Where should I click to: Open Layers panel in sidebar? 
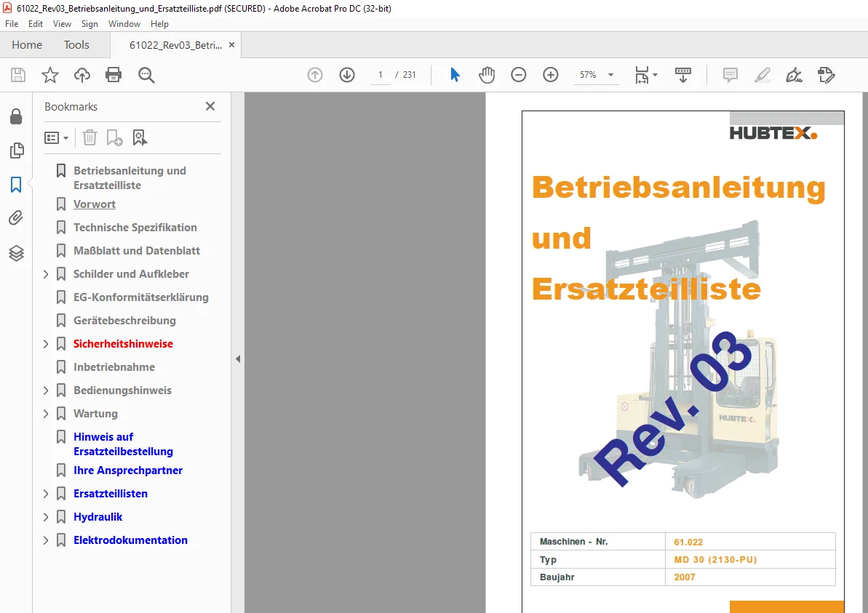[x=16, y=253]
